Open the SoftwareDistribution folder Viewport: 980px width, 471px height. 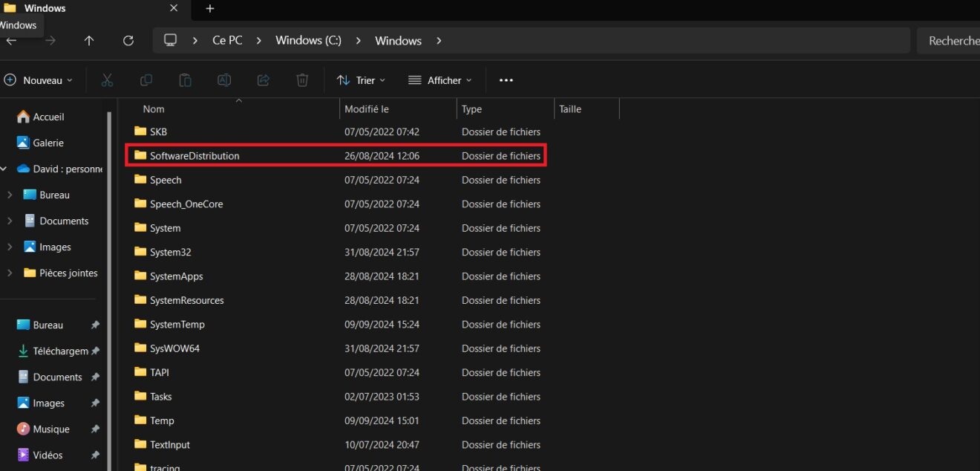195,155
